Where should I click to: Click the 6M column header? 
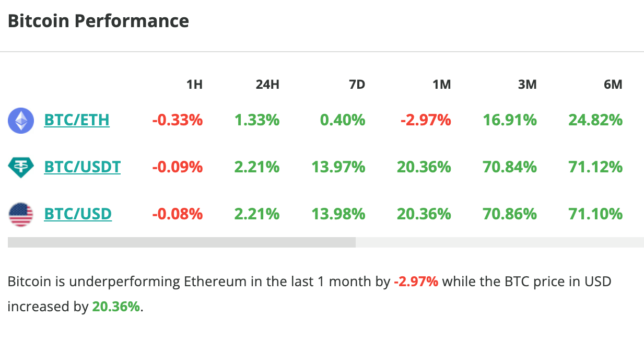pos(613,84)
